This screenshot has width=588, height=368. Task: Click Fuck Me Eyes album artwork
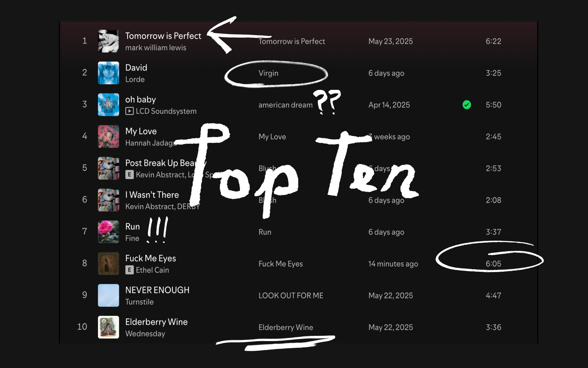click(x=108, y=264)
